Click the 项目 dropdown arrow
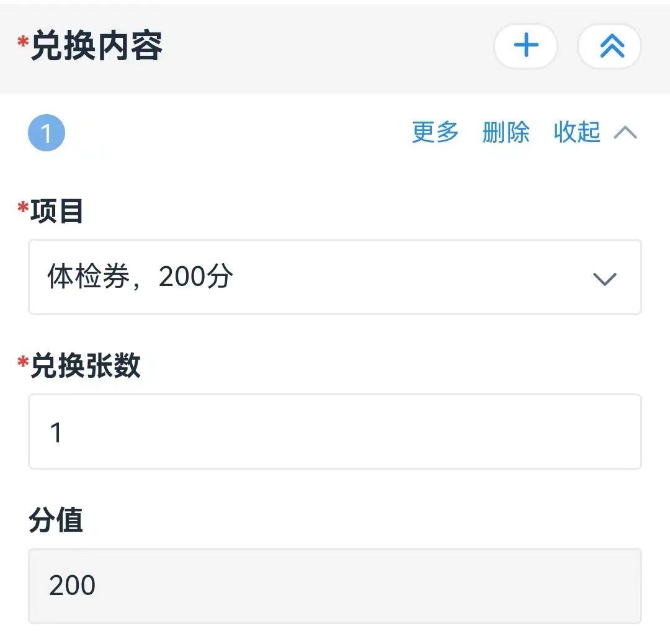 605,279
